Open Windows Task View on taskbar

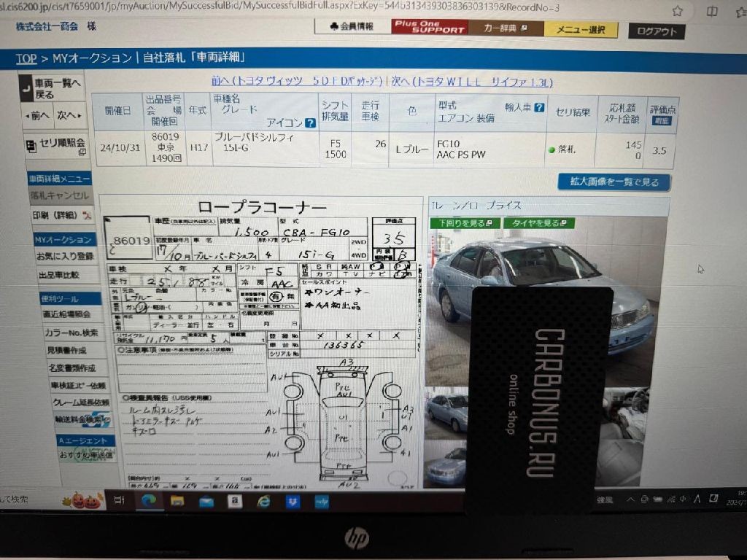pyautogui.click(x=120, y=500)
